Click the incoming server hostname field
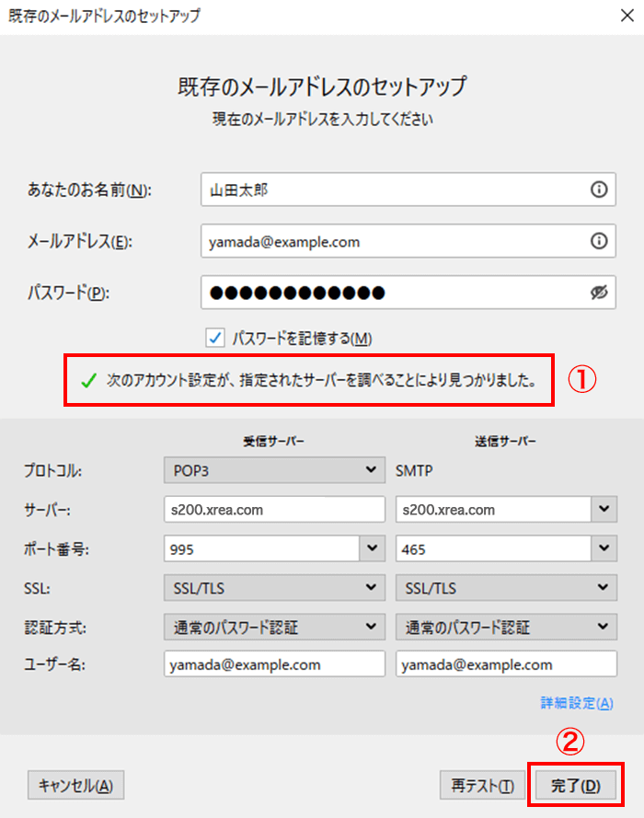Viewport: 644px width, 818px height. [273, 509]
